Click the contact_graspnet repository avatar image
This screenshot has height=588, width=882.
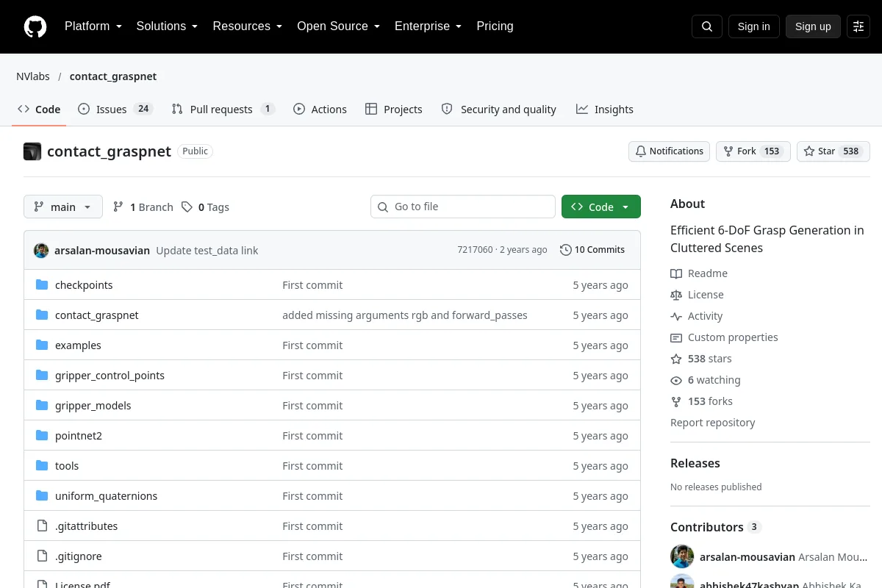(32, 151)
